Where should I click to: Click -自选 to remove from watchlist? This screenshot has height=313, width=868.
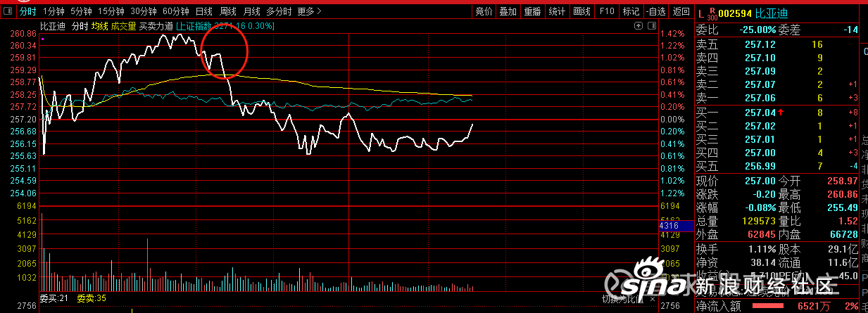tap(655, 11)
